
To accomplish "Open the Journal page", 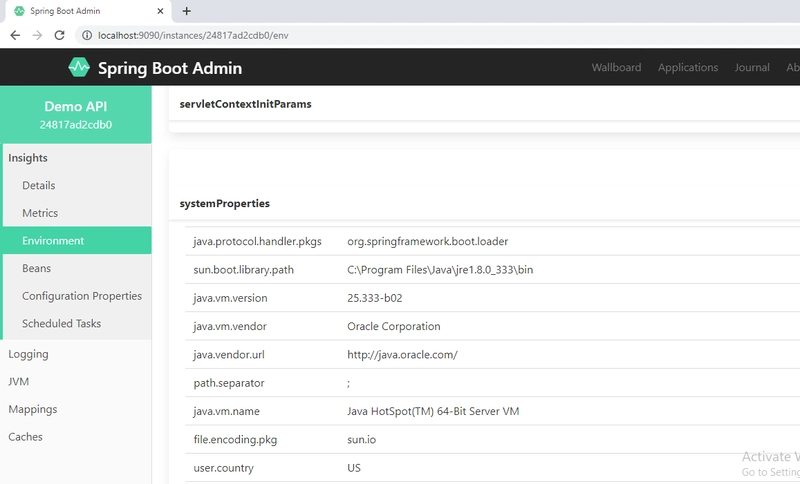I will point(752,67).
